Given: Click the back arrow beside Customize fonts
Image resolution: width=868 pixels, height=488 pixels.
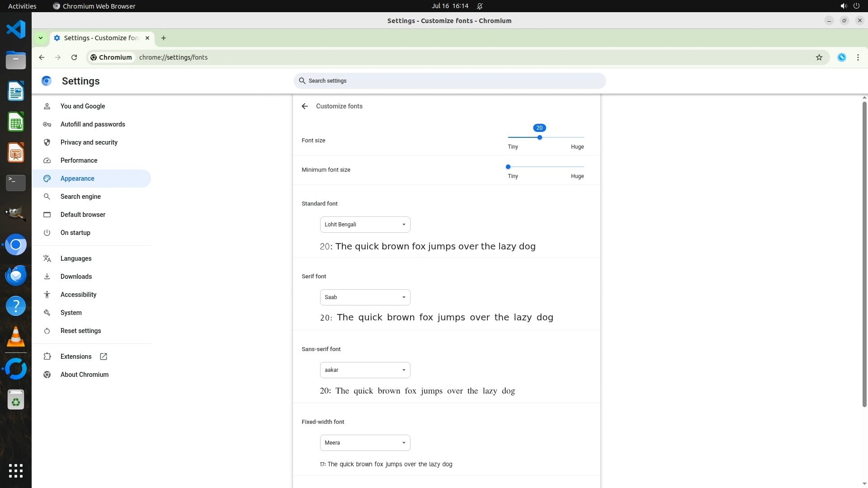Looking at the screenshot, I should tap(305, 106).
